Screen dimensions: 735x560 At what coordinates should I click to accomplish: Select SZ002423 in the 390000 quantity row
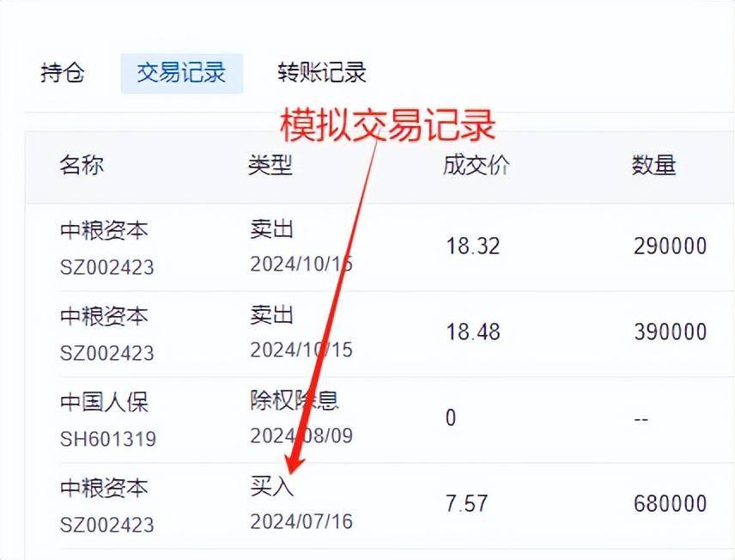(106, 353)
